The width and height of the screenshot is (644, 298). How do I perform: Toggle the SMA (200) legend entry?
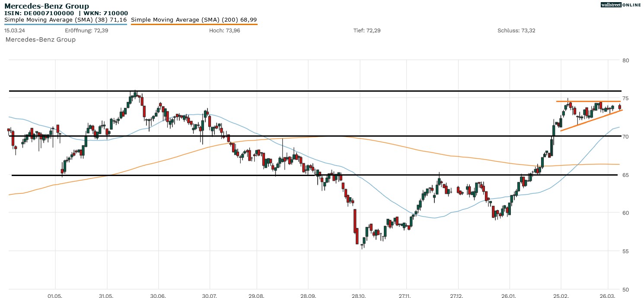(194, 20)
